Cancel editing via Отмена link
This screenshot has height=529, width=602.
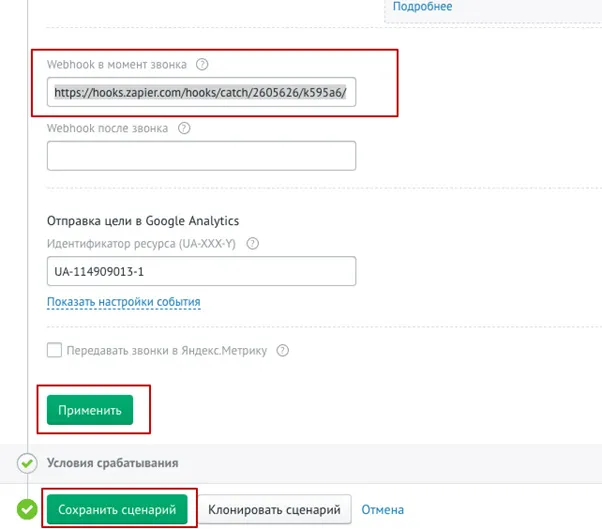[382, 509]
